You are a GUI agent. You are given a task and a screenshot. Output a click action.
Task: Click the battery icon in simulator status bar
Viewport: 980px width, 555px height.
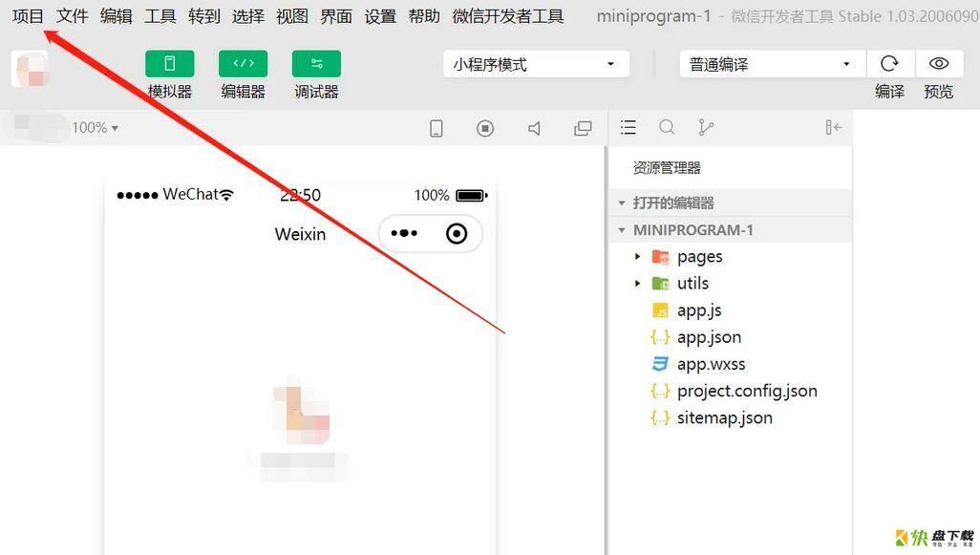[472, 196]
